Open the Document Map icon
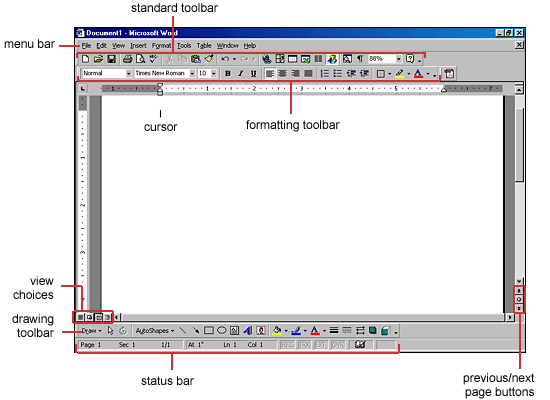 [x=347, y=59]
